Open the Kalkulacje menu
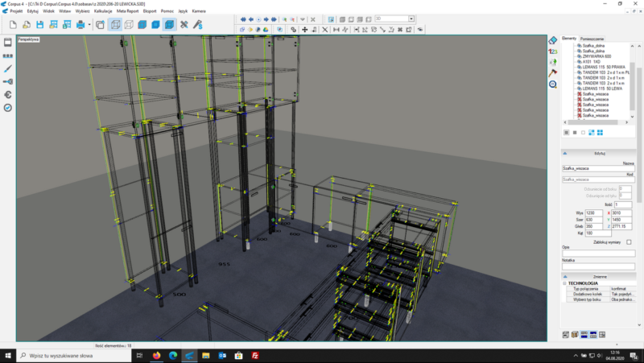Viewport: 644px width, 363px height. [103, 11]
